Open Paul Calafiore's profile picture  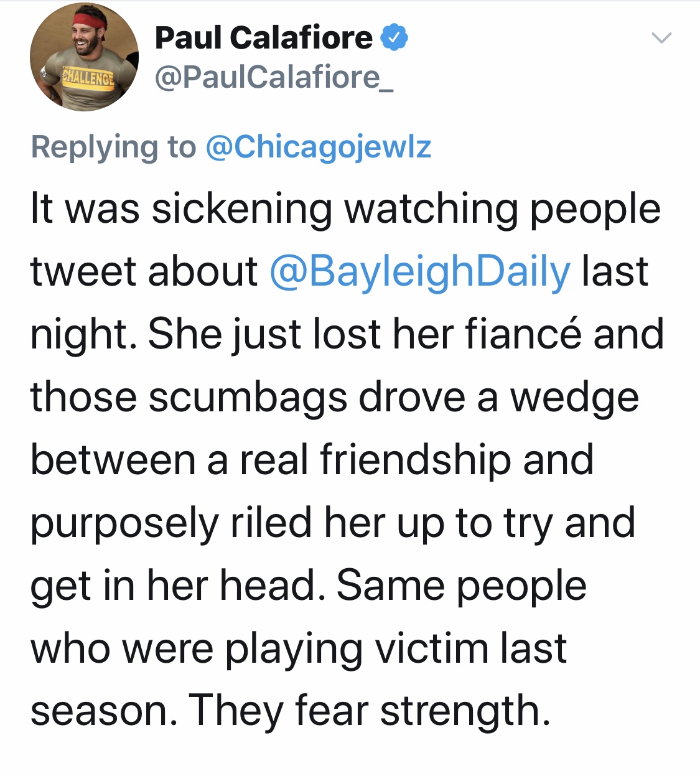pos(84,57)
